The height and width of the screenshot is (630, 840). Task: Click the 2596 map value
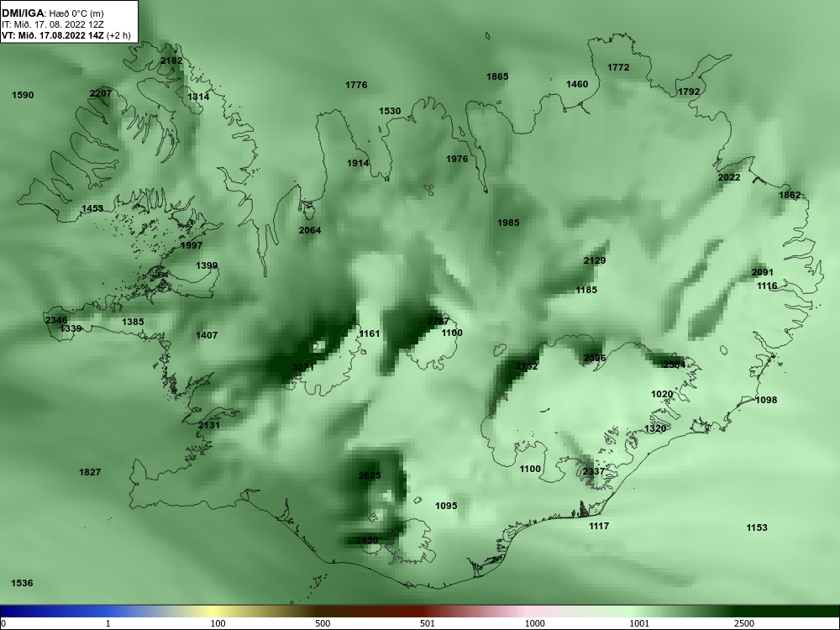coord(595,358)
